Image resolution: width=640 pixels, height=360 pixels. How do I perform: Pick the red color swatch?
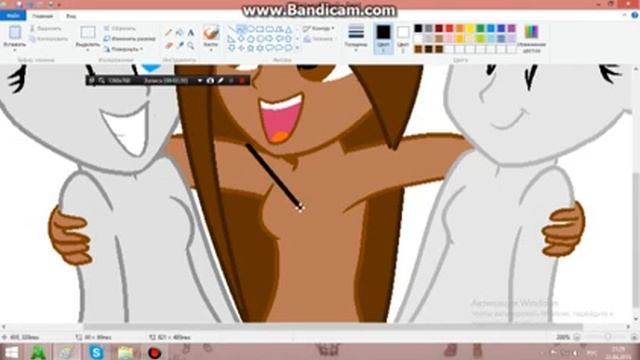(x=449, y=28)
